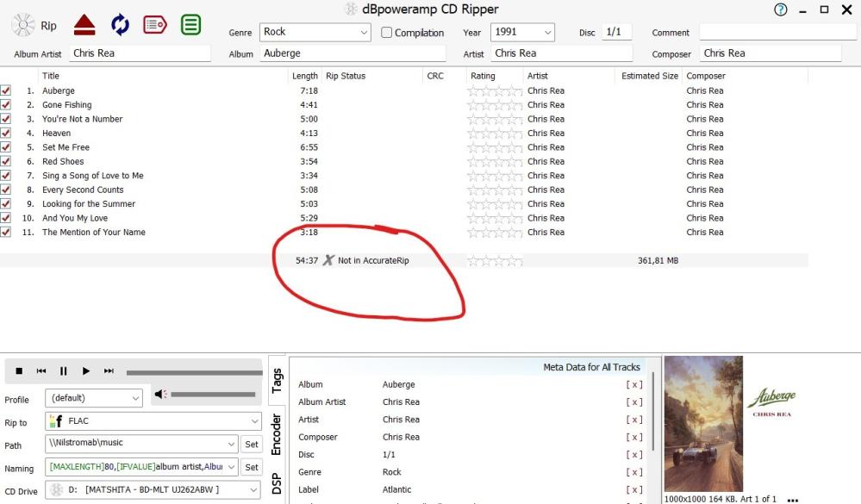Switch to the DSP tab
Image resolution: width=861 pixels, height=504 pixels.
tap(277, 483)
